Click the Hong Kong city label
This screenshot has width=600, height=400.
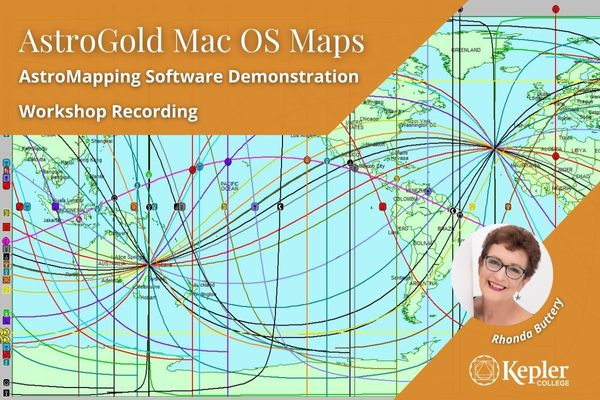pos(91,160)
